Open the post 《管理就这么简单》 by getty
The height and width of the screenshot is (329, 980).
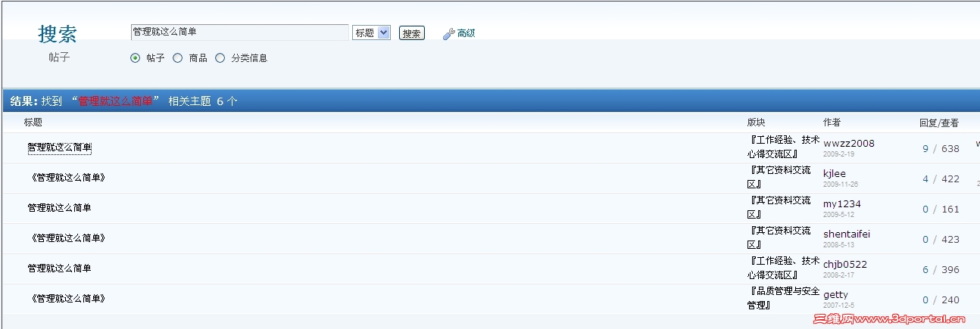click(67, 299)
